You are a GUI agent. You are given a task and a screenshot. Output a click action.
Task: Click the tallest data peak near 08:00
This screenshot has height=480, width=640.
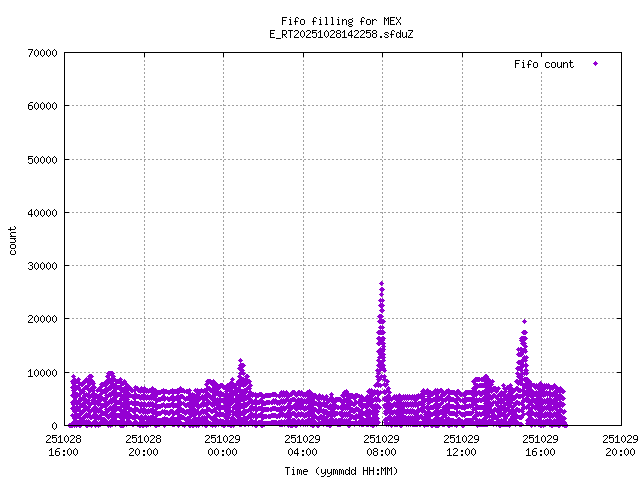click(x=381, y=285)
